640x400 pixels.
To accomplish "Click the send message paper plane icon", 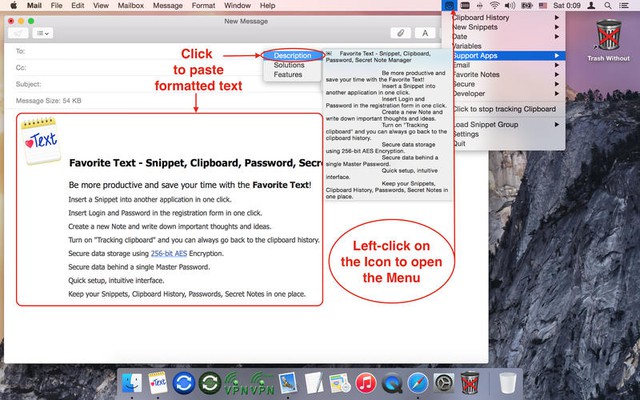I will pyautogui.click(x=20, y=32).
